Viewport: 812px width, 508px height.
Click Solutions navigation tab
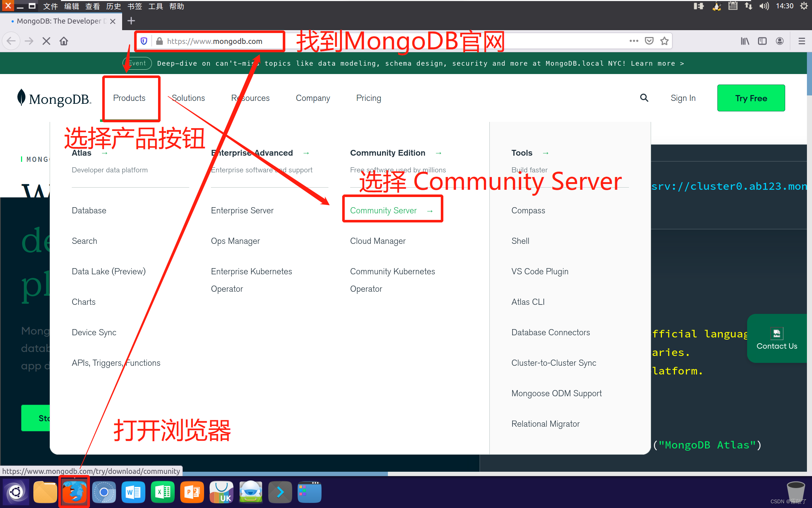click(187, 98)
